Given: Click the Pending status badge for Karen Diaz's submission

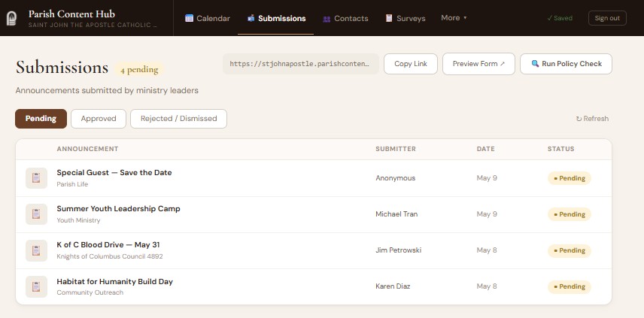Looking at the screenshot, I should tap(570, 286).
